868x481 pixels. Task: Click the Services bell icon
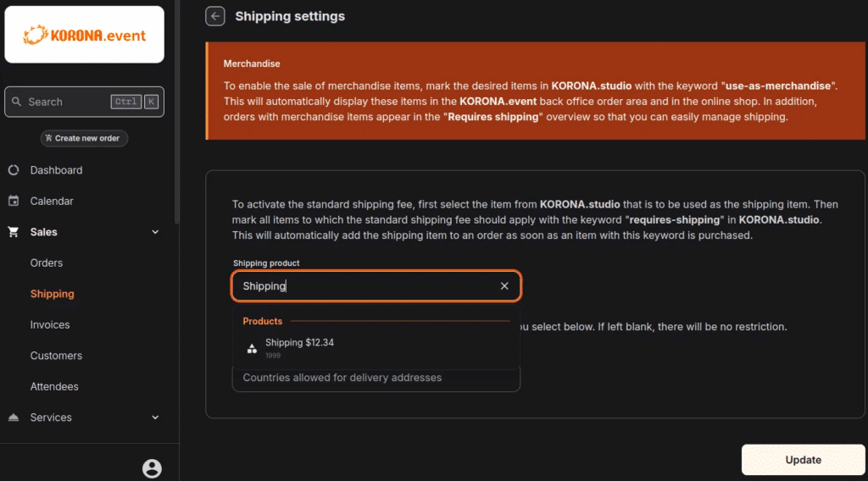tap(14, 417)
